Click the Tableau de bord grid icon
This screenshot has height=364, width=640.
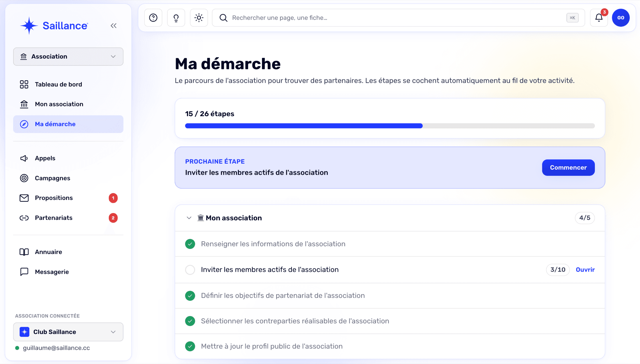pos(24,84)
